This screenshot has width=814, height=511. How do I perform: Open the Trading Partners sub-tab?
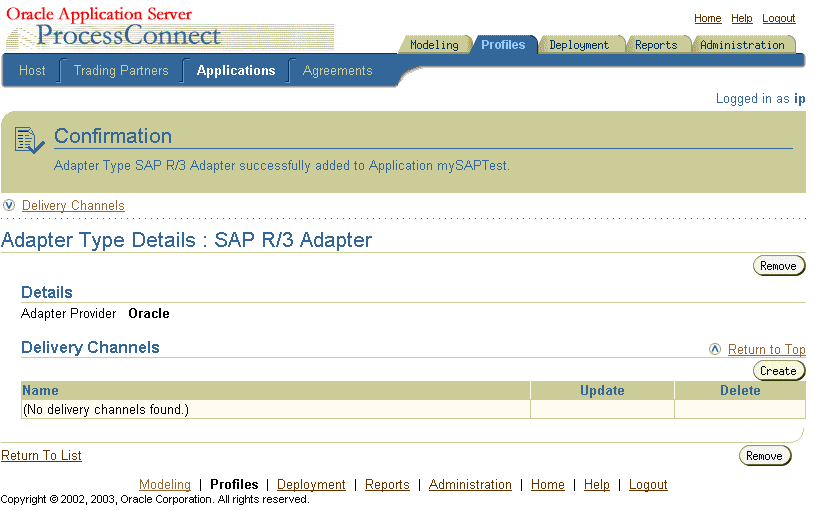121,71
